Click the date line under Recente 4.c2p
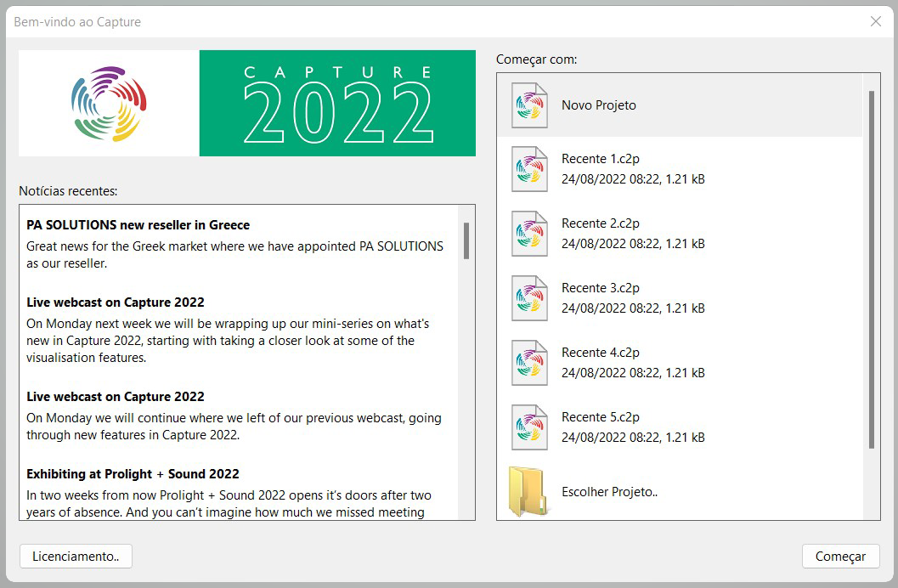Image resolution: width=898 pixels, height=588 pixels. click(633, 373)
